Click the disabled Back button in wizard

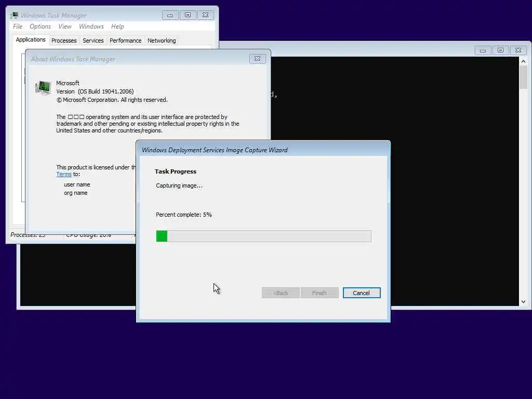[281, 293]
